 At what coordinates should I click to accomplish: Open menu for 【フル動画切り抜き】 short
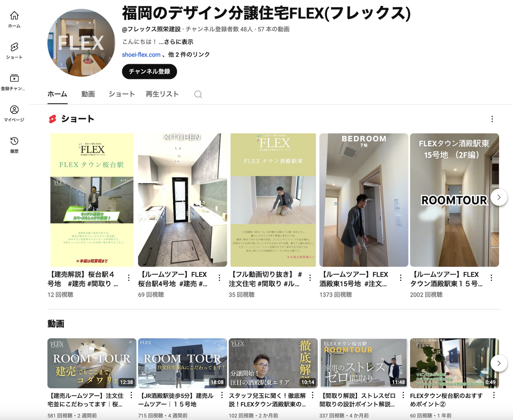tap(310, 278)
